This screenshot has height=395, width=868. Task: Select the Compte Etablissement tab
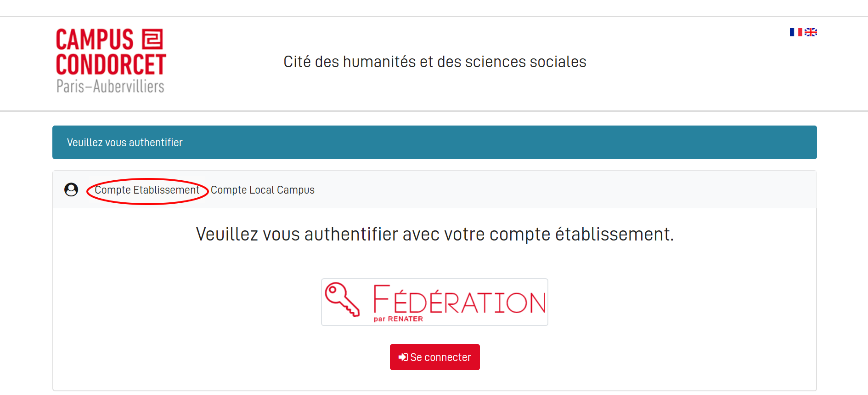click(147, 190)
